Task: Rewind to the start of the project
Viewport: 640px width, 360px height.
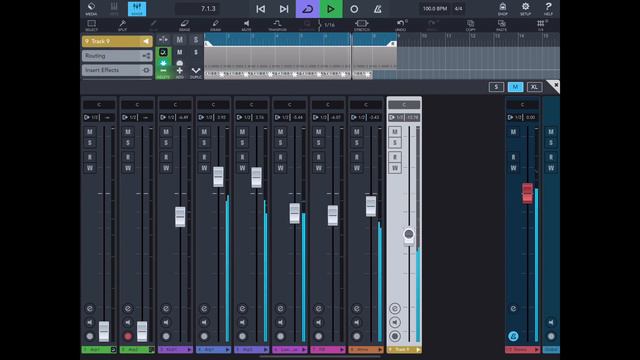Action: 260,9
